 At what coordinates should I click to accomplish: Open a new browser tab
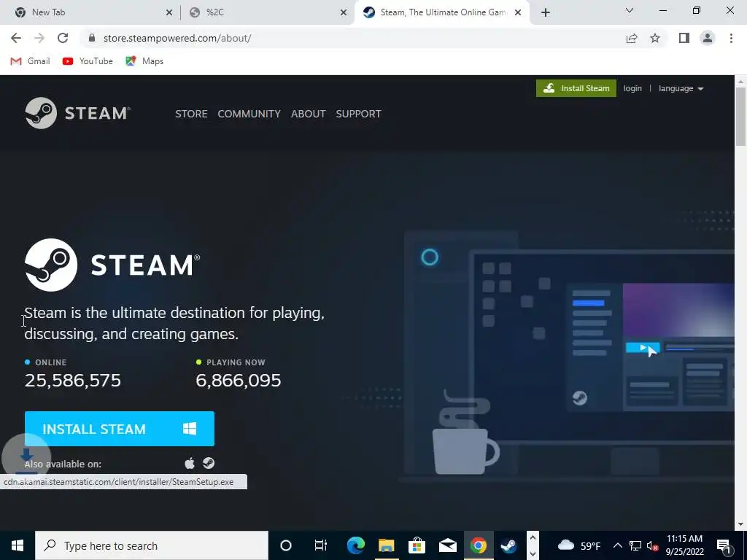[x=546, y=12]
